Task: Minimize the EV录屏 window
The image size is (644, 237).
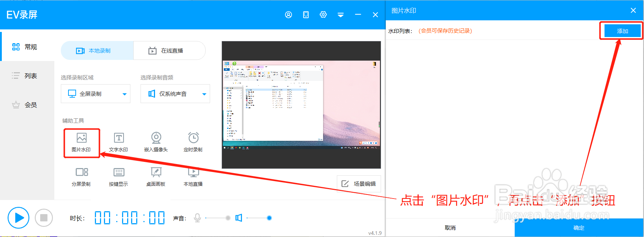Action: pos(358,15)
